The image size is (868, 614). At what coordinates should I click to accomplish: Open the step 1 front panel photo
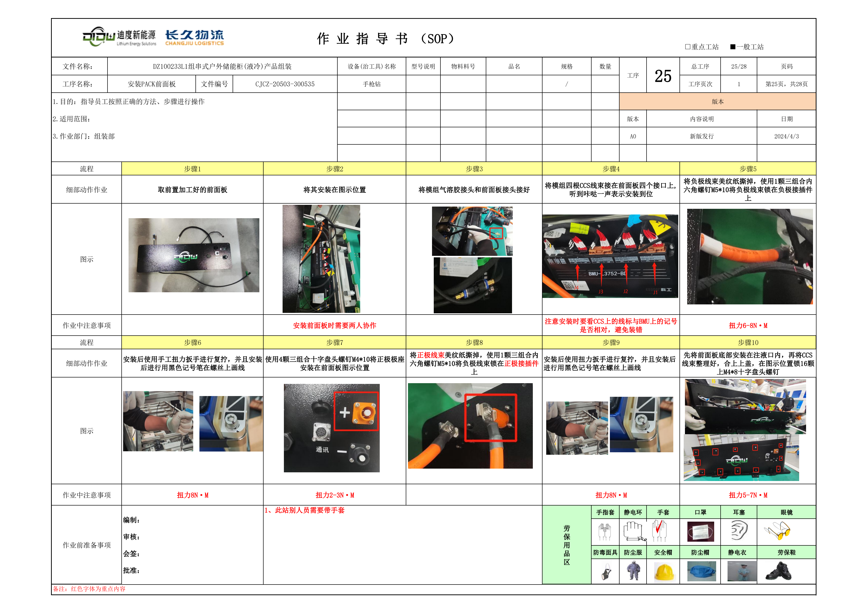click(x=193, y=255)
